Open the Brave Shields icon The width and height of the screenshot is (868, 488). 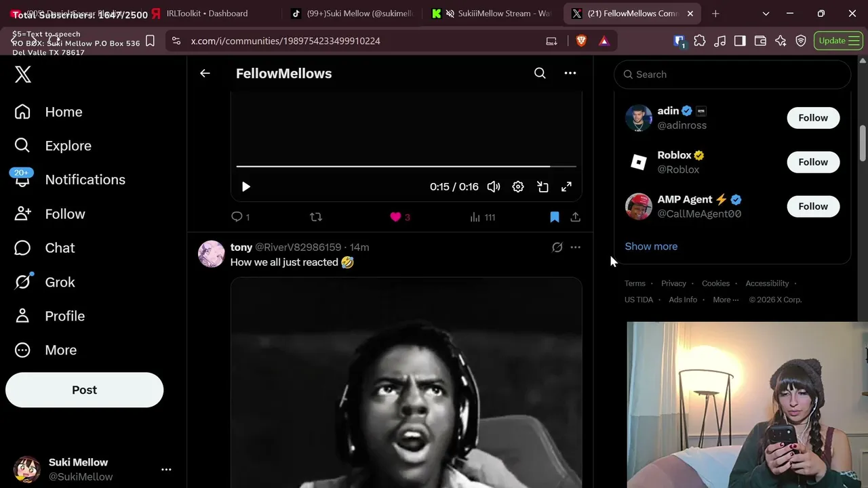tap(581, 41)
